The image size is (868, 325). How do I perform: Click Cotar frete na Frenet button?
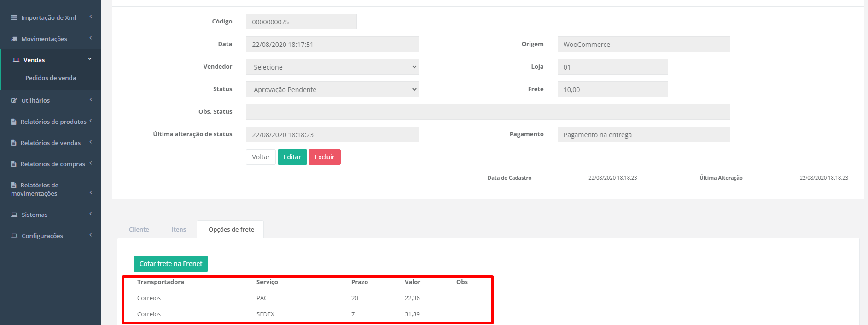(x=171, y=264)
